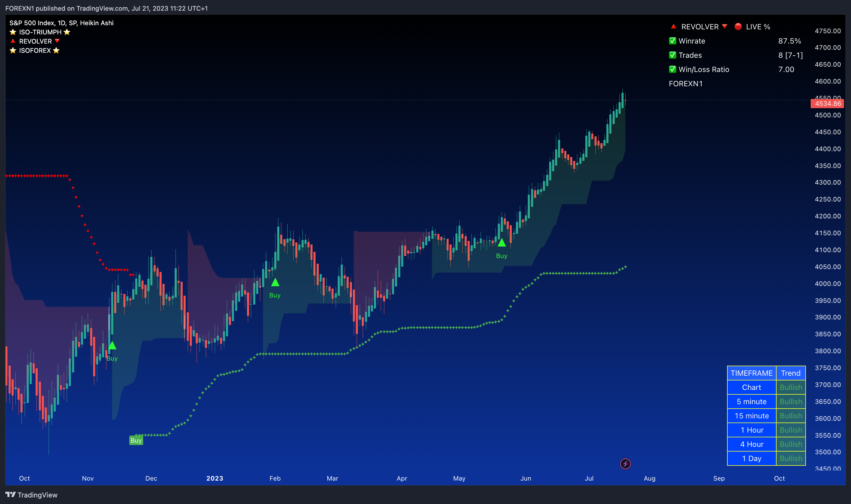The width and height of the screenshot is (851, 504).
Task: Click the Jun label on time axis
Action: coord(525,478)
